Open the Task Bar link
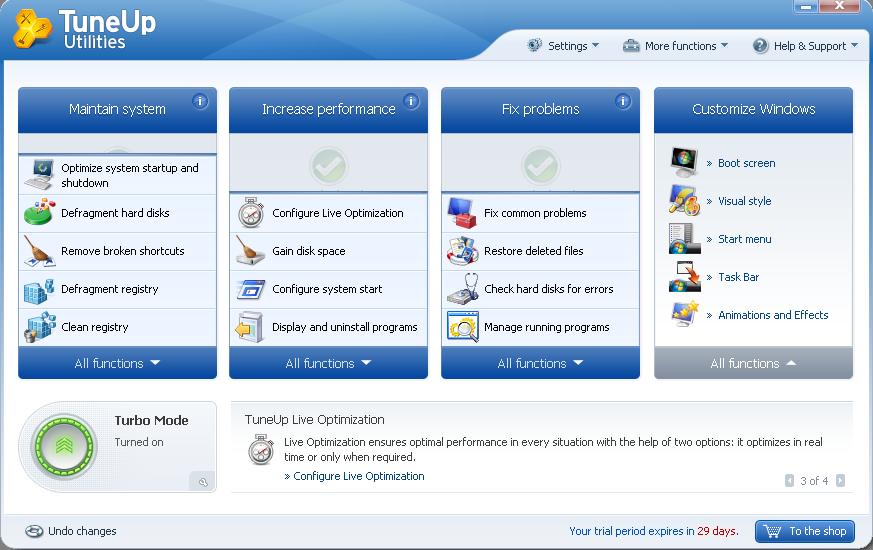 tap(738, 277)
